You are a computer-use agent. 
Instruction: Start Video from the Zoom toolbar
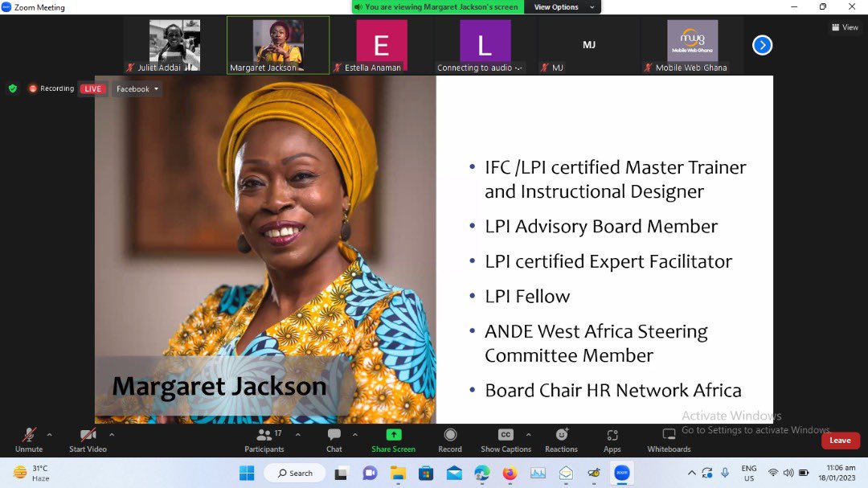point(88,441)
